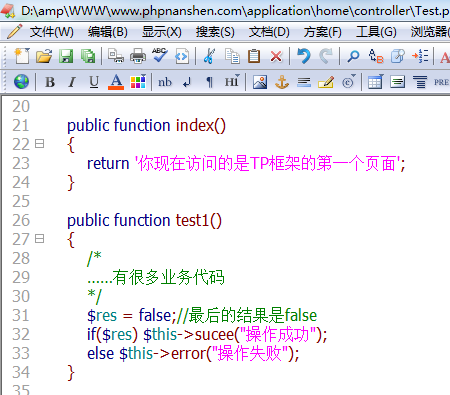Save the current Test.php file
450x395 pixels.
pos(66,56)
